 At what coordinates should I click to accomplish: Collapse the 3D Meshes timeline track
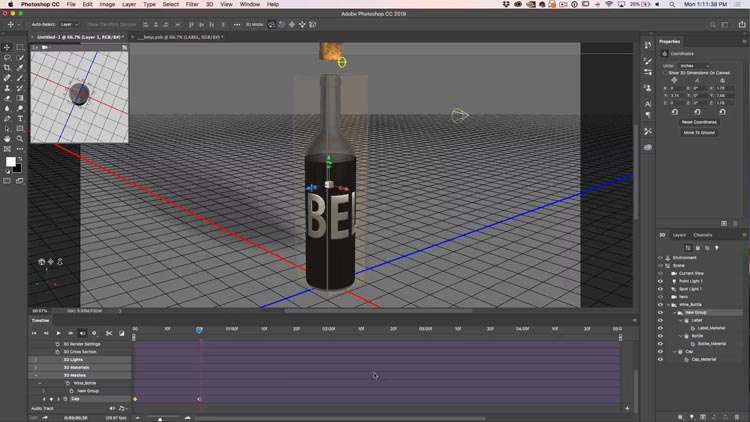point(36,376)
